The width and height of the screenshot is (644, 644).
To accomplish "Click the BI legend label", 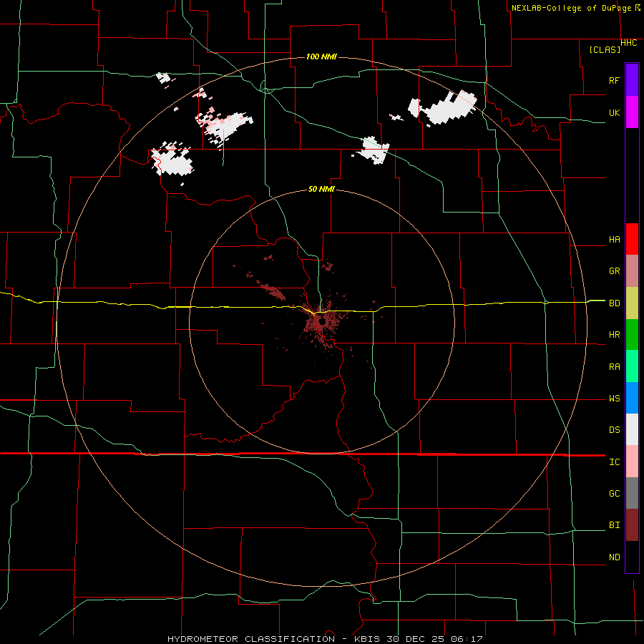I will (614, 525).
